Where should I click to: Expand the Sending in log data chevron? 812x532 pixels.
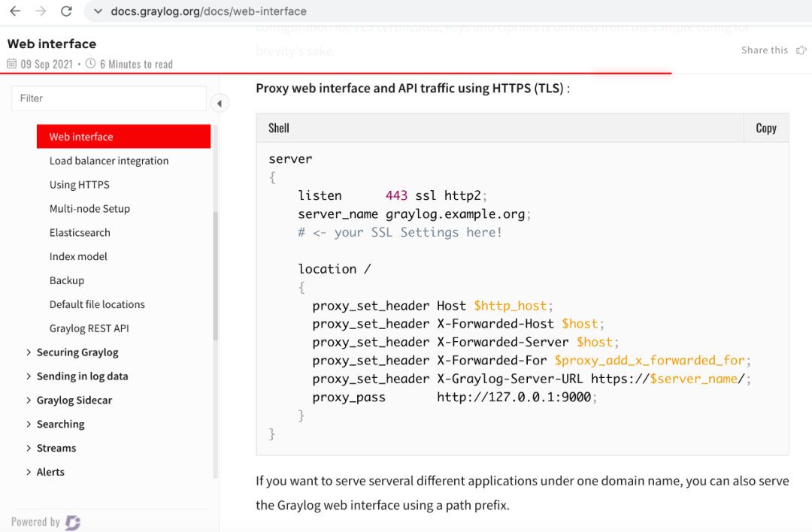pyautogui.click(x=29, y=376)
